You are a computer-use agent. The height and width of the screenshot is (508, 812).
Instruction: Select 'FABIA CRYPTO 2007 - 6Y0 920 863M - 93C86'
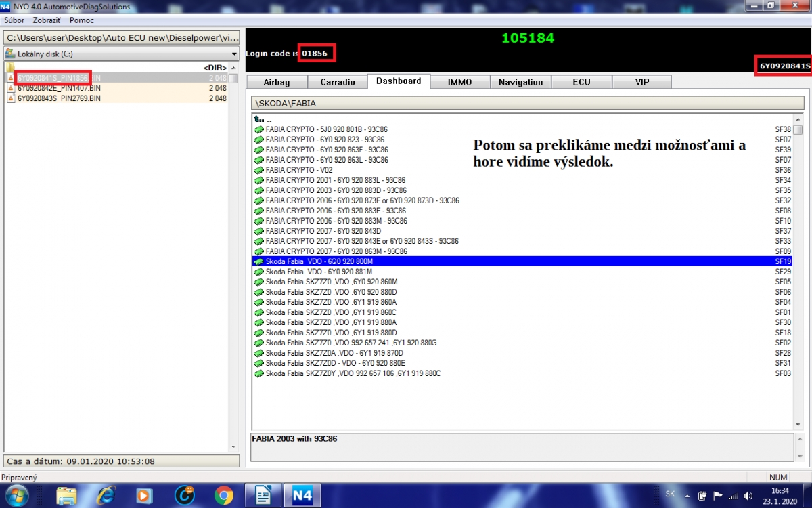[x=522, y=251]
